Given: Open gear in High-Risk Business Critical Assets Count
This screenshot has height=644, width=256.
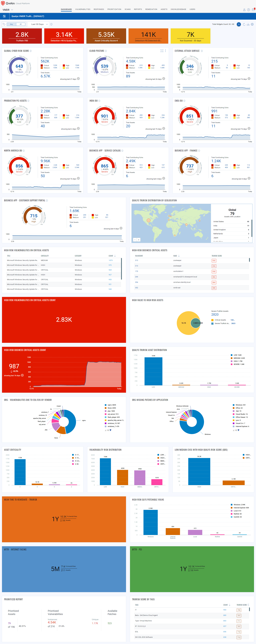Looking at the screenshot, I should 22,375.
